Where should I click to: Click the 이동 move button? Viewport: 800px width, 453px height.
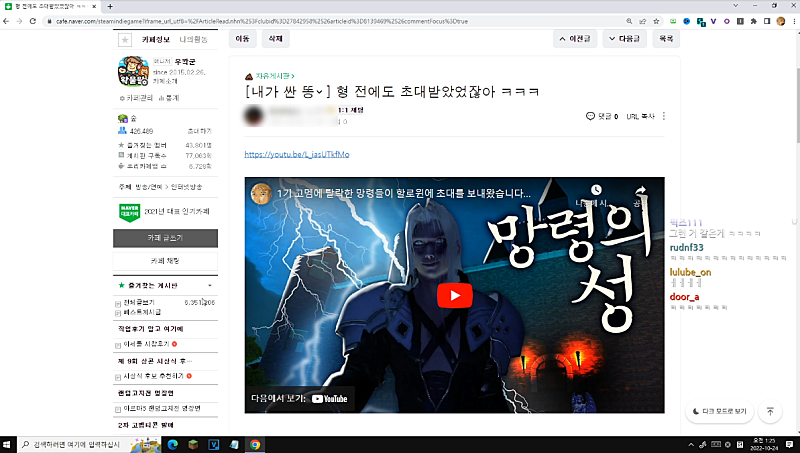point(242,39)
